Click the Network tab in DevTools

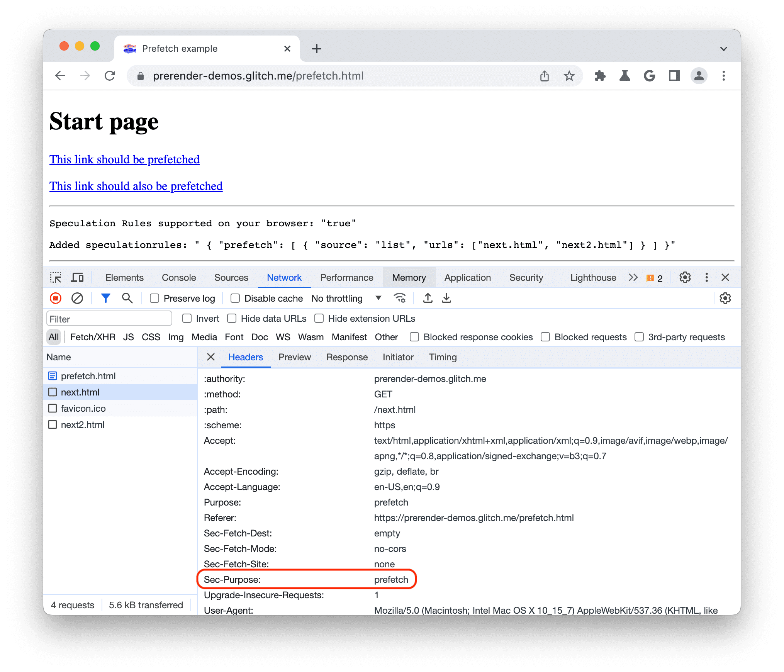[x=283, y=279]
